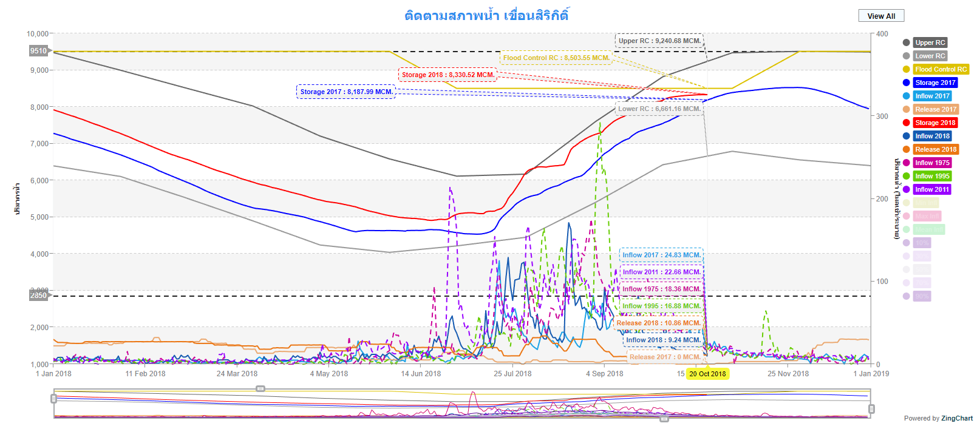This screenshot has width=980, height=426.
Task: Click the yellow Flood Control RC legend marker
Action: click(906, 69)
